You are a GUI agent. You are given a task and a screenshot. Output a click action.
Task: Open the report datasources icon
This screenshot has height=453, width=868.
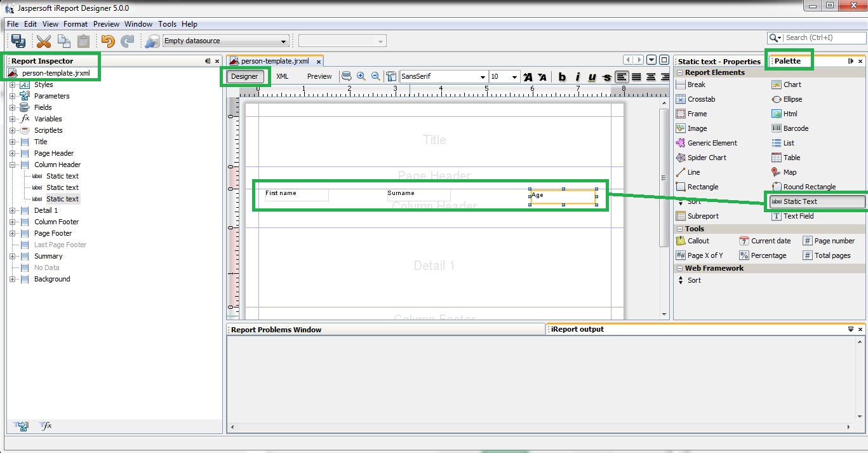152,41
